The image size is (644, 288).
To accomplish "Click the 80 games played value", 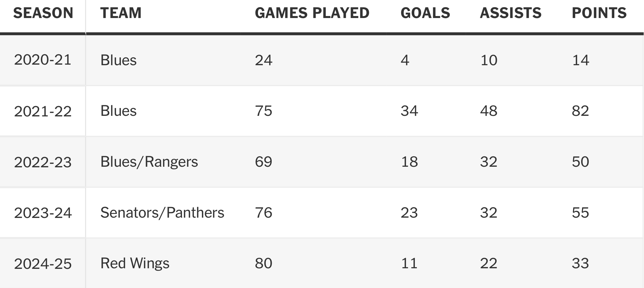I will 263,263.
